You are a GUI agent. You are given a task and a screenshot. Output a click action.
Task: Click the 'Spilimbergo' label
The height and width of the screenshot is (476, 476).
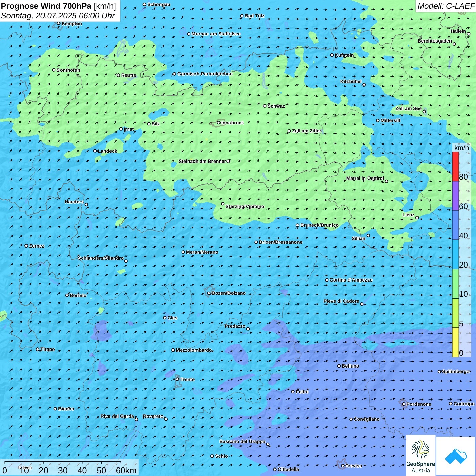456,371
